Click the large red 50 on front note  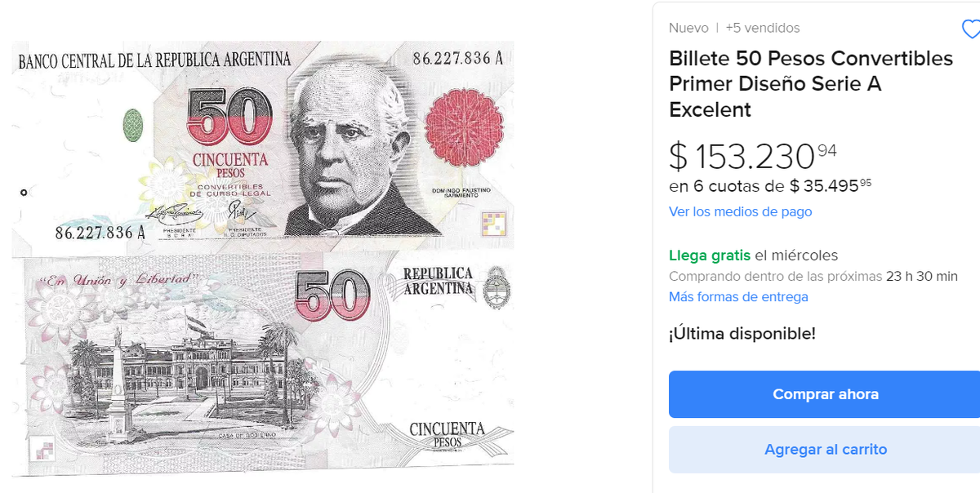tap(229, 118)
